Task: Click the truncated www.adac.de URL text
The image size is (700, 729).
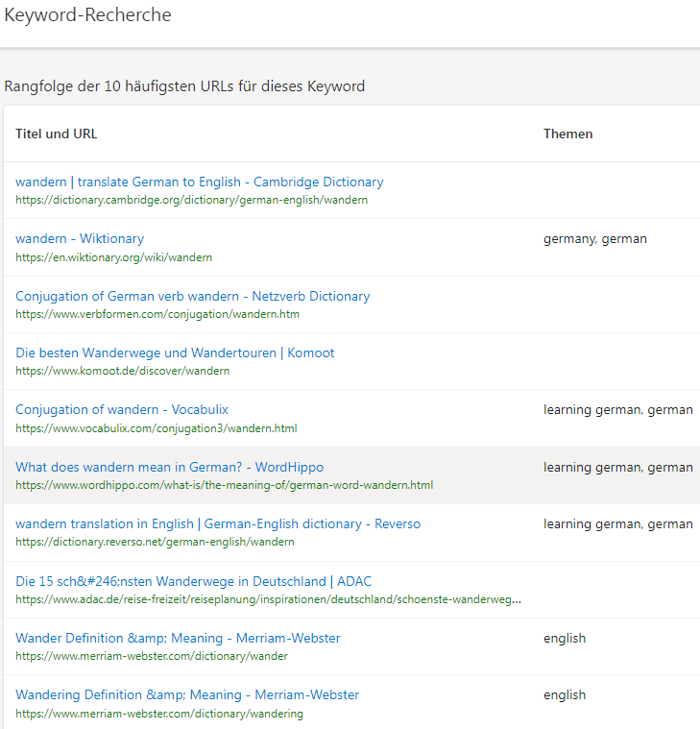Action: 269,599
